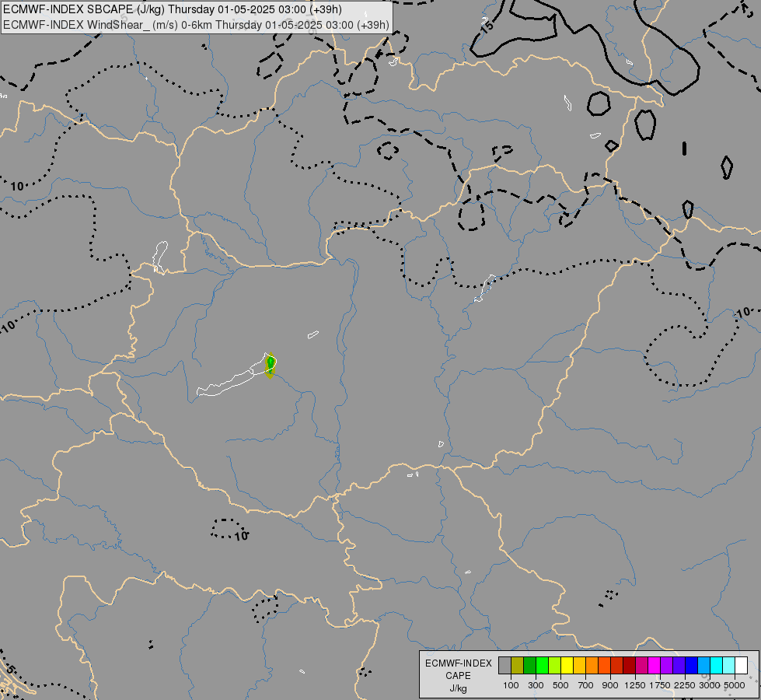Click the legend value 100
The image size is (761, 700).
[511, 685]
